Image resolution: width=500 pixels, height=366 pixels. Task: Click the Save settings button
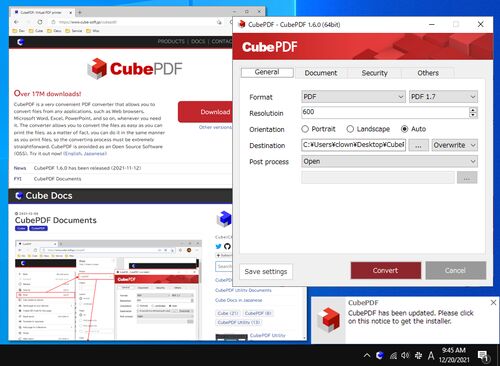pyautogui.click(x=266, y=272)
